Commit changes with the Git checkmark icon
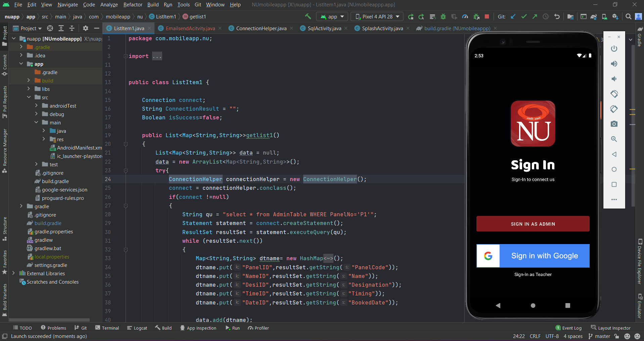Image resolution: width=644 pixels, height=341 pixels. click(524, 16)
